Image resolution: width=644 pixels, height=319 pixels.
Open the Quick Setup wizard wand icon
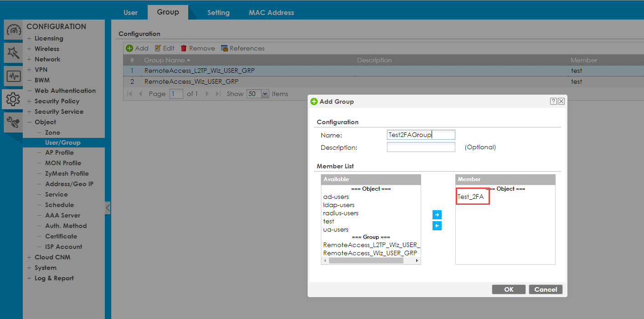[14, 53]
